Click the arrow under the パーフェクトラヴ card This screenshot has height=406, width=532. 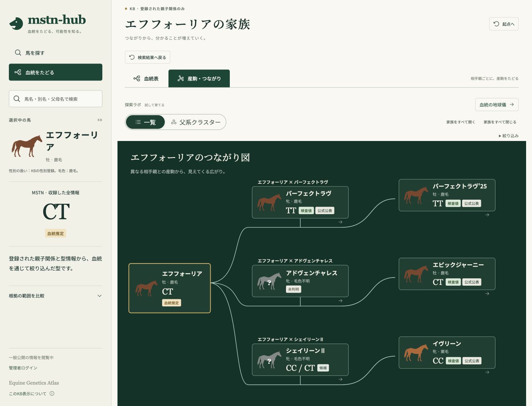tap(340, 222)
